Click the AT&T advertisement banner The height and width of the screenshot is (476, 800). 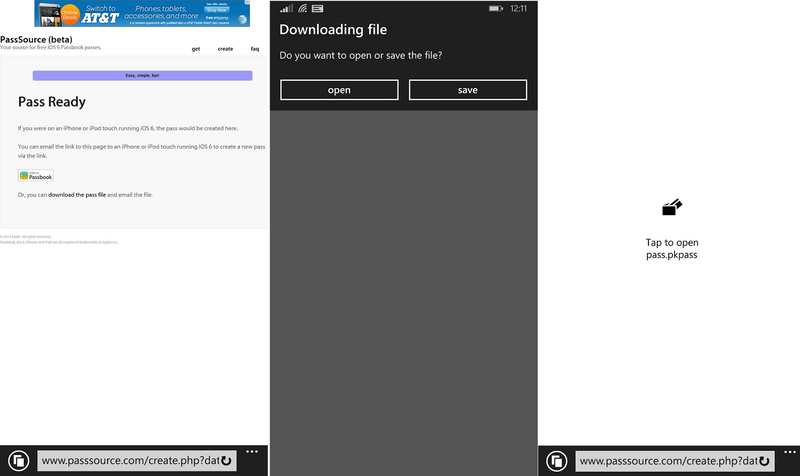142,14
